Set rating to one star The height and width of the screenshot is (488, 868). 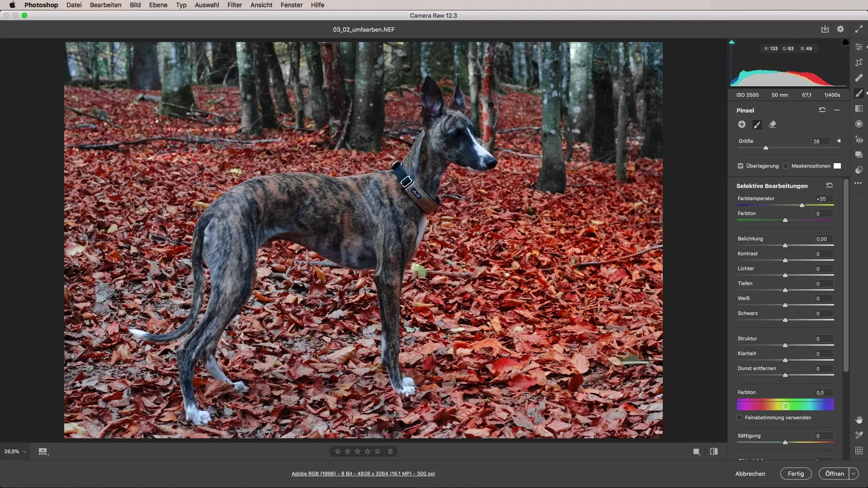click(338, 451)
